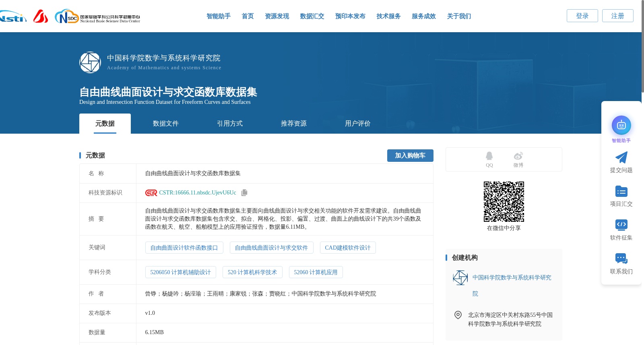Image resolution: width=644 pixels, height=345 pixels.
Task: Click the version value v1.0
Action: [x=150, y=313]
